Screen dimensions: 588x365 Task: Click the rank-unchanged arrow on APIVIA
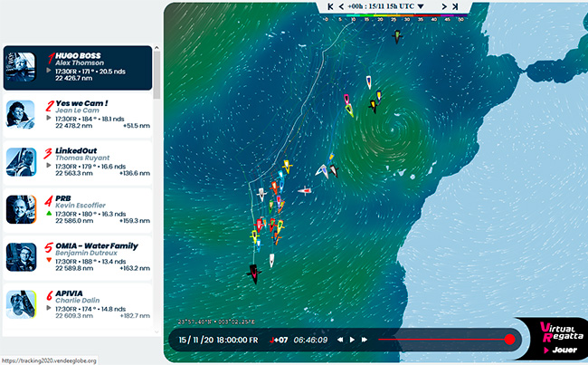point(49,308)
